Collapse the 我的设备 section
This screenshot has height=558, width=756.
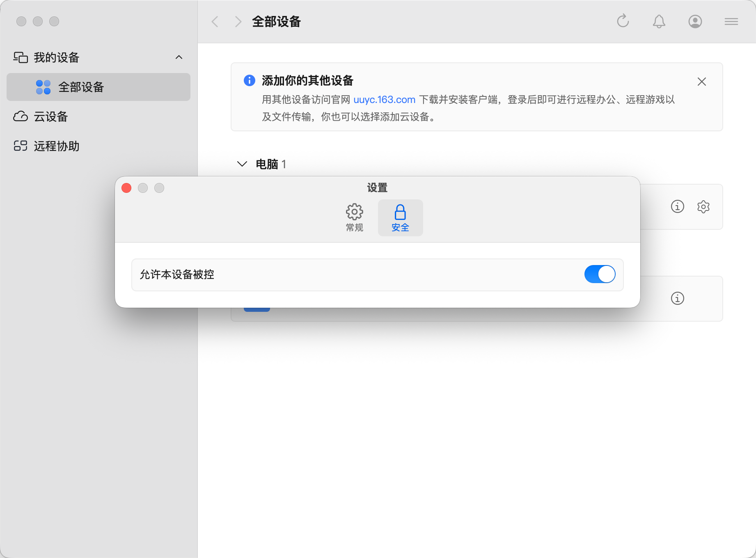click(x=179, y=57)
